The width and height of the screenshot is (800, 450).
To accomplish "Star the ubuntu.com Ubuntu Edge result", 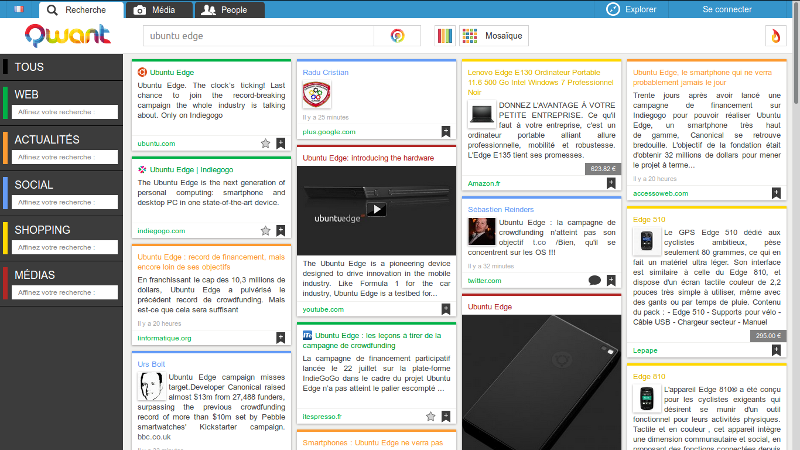I will pyautogui.click(x=265, y=143).
